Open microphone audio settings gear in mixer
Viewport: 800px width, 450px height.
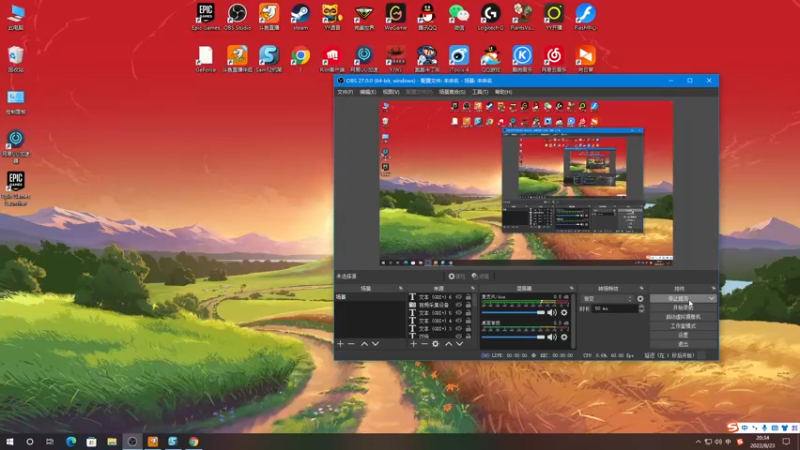coord(564,312)
